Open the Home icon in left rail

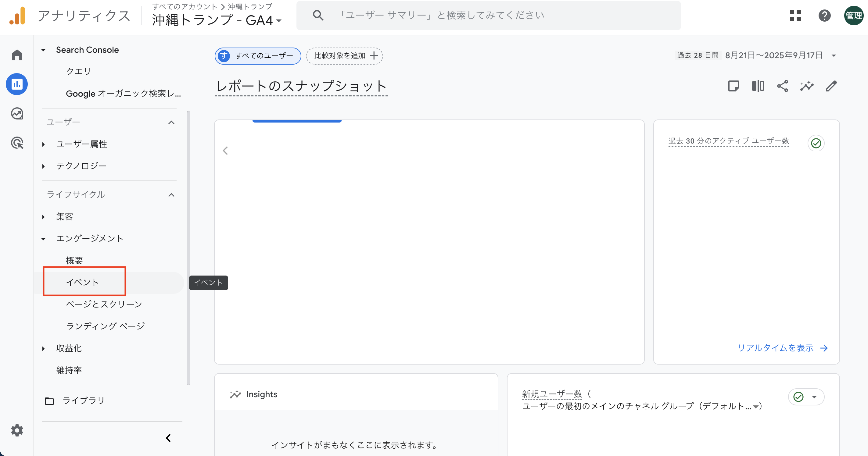(17, 55)
